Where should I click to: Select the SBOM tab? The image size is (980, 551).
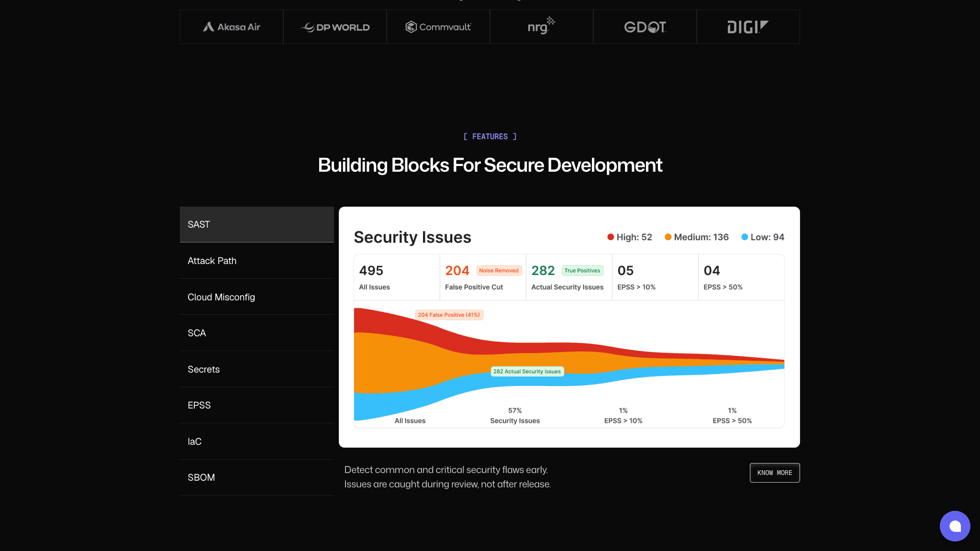tap(257, 477)
